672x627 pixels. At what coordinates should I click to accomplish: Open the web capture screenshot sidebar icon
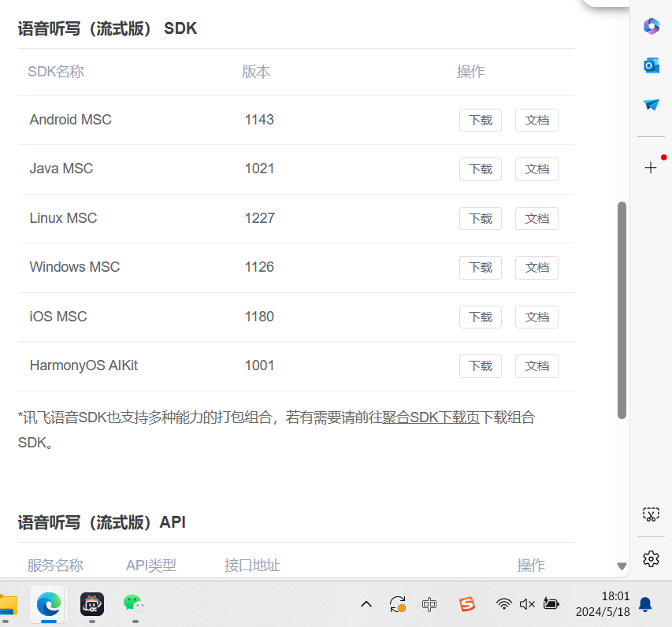tap(651, 514)
